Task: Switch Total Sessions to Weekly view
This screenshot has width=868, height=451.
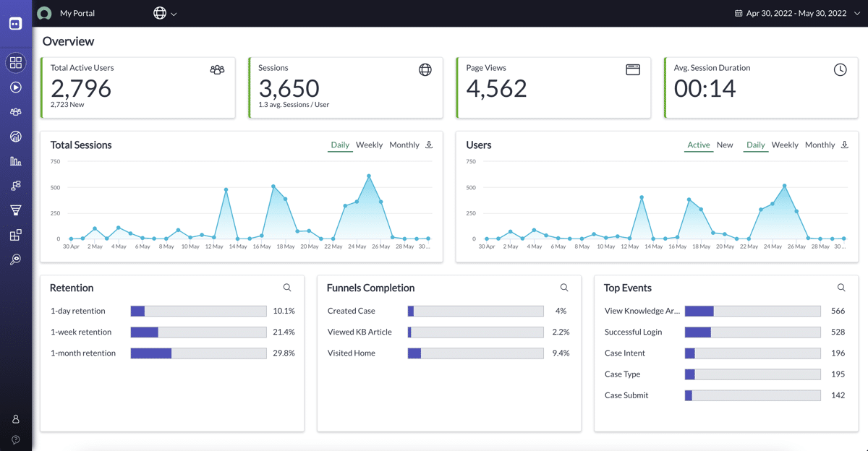Action: [x=369, y=145]
